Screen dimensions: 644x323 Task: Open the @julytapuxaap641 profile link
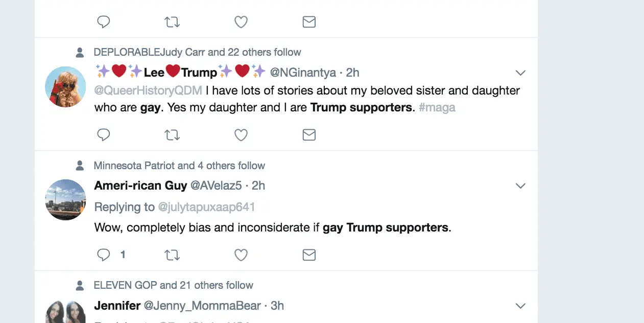[x=206, y=207]
